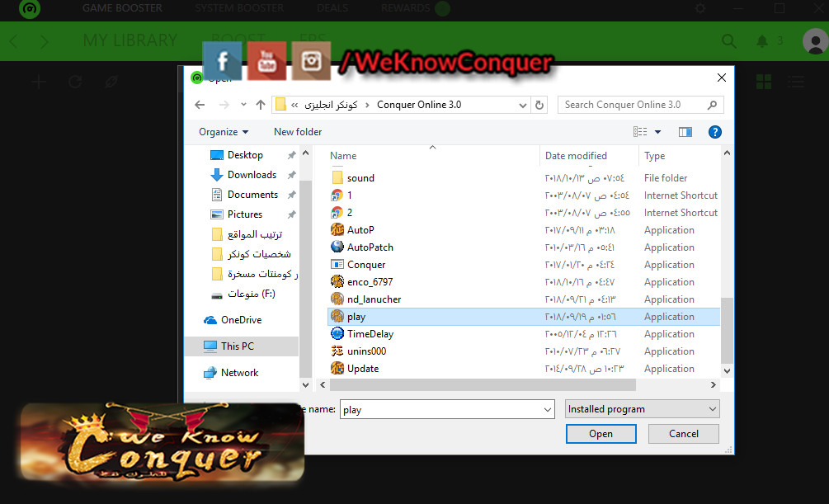Open Downloads in navigation pane
This screenshot has height=504, width=829.
[x=252, y=175]
